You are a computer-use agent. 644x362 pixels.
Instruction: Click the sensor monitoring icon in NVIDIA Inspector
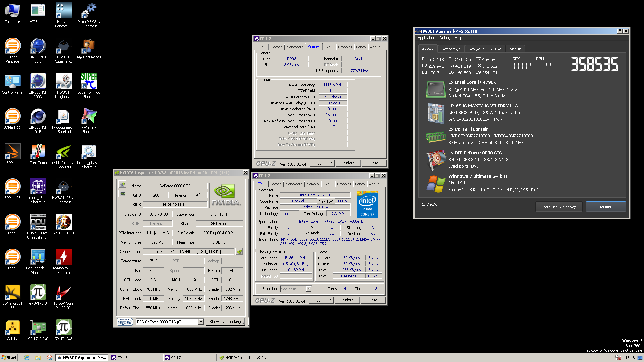[x=122, y=193]
